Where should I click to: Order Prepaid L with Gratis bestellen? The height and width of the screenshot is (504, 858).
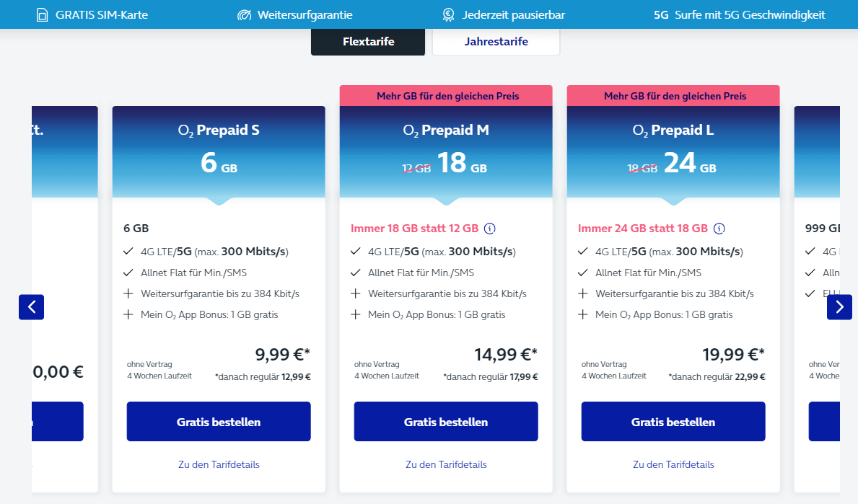[x=673, y=422]
